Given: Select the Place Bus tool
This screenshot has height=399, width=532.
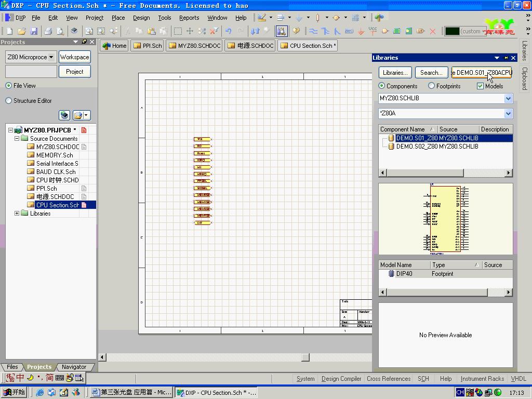Looking at the screenshot, I should click(325, 31).
